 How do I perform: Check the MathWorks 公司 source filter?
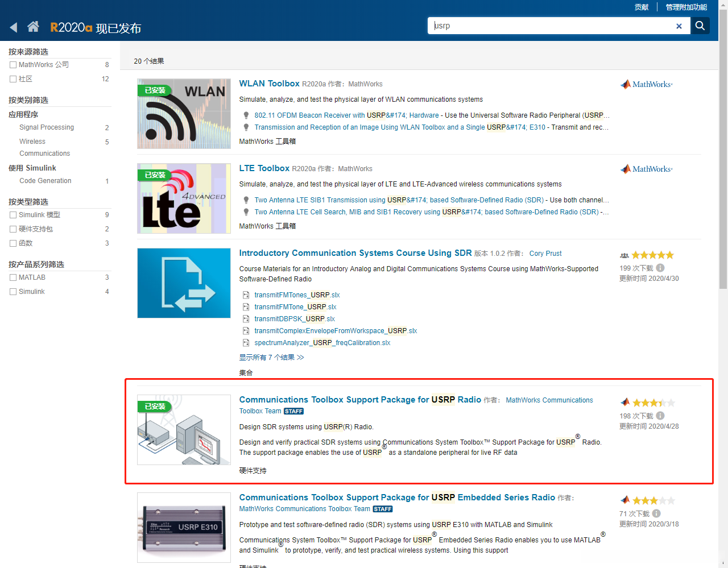pyautogui.click(x=13, y=65)
